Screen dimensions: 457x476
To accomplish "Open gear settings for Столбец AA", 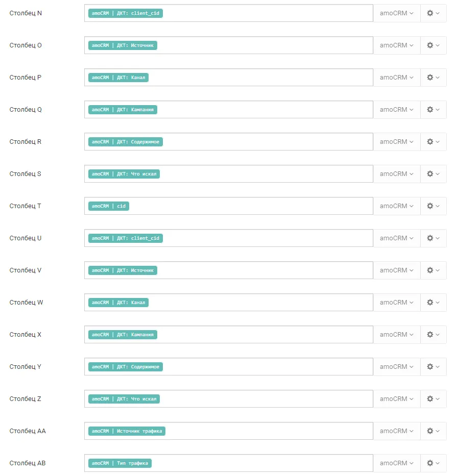I will pos(433,431).
